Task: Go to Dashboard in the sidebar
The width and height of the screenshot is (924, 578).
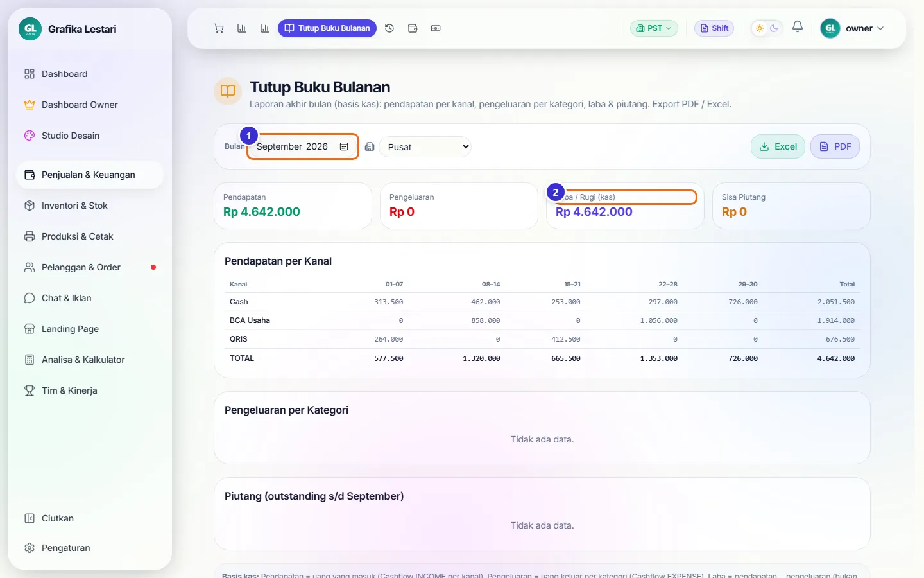Action: [90, 74]
